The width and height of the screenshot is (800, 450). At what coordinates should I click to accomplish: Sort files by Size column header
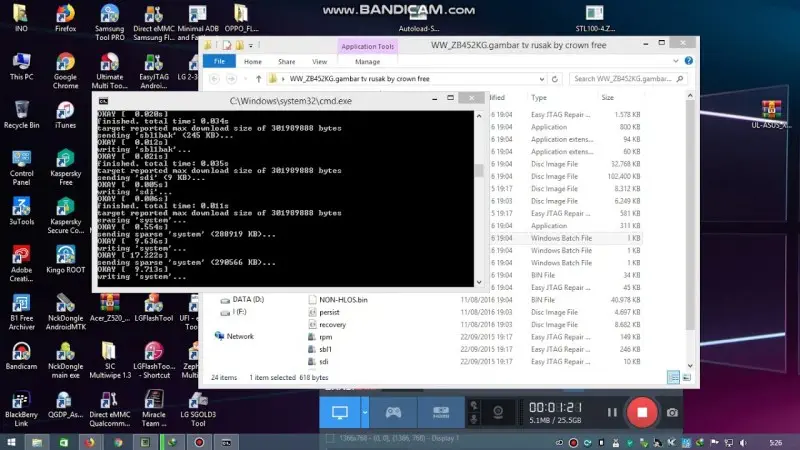[607, 97]
